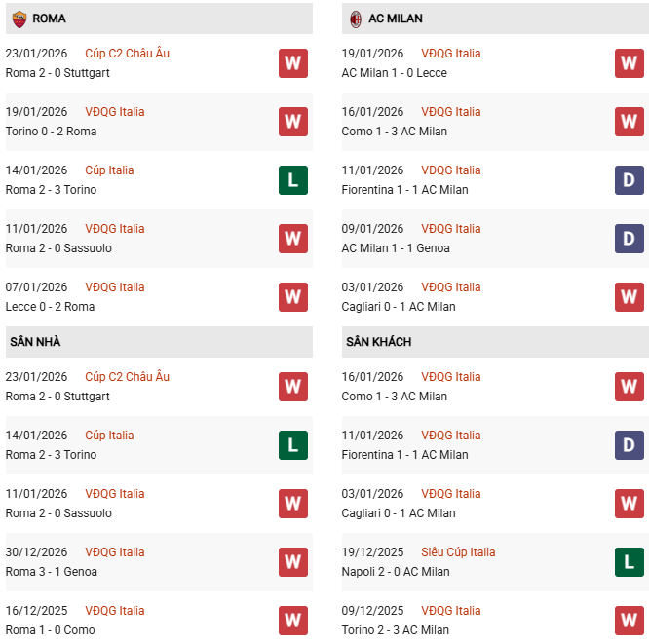Click the Roma 1 - 0 Como match result

tap(51, 630)
